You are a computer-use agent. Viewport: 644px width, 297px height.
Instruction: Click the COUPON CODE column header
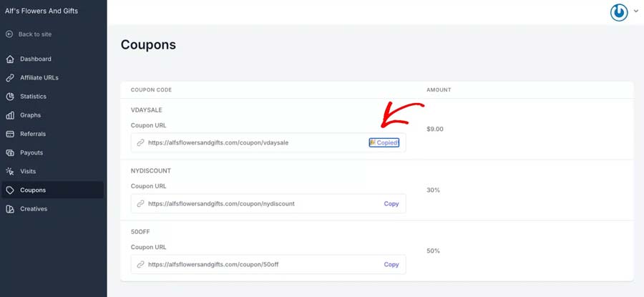click(151, 90)
